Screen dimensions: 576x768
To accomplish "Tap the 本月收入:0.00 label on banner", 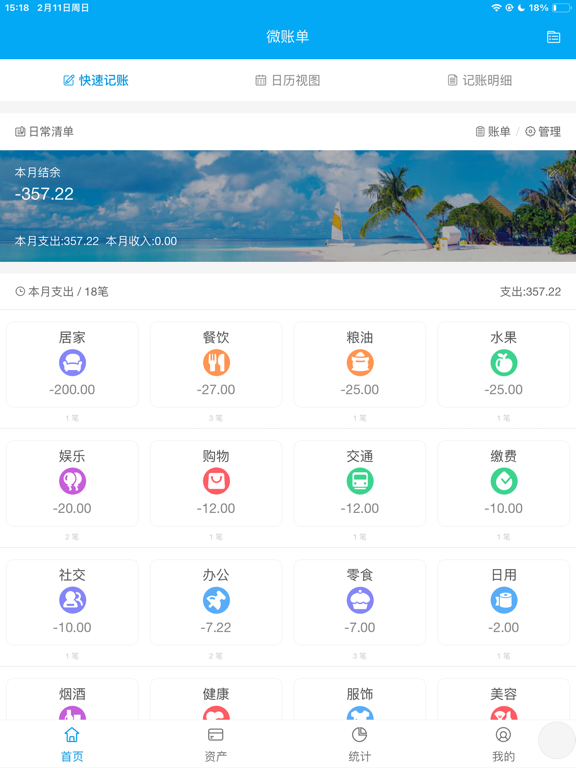I will (x=141, y=241).
